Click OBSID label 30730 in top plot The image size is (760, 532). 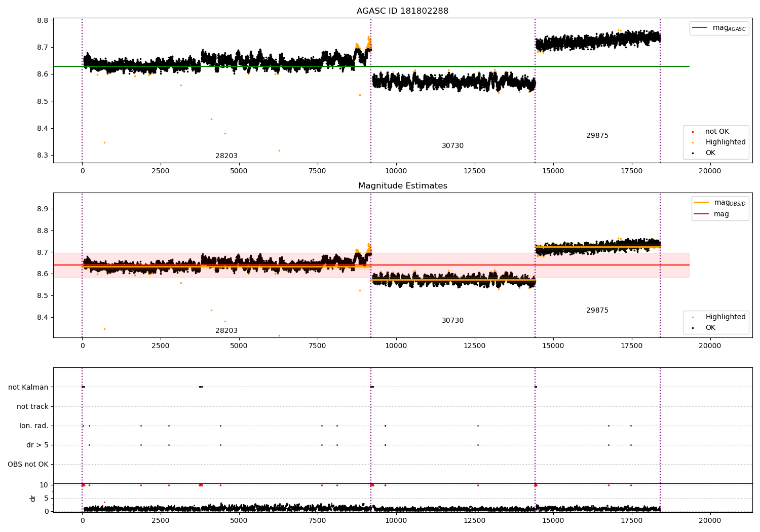click(x=452, y=146)
